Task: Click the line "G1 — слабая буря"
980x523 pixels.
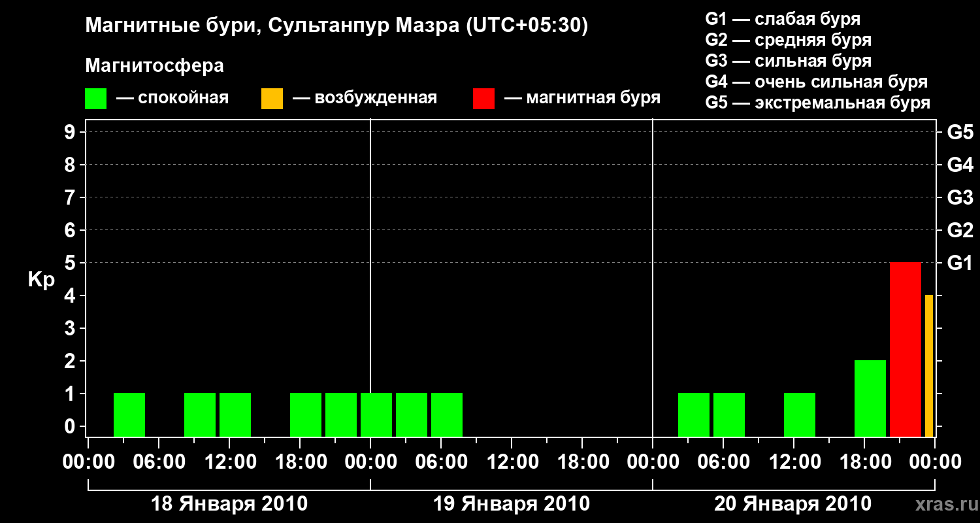Action: click(783, 19)
